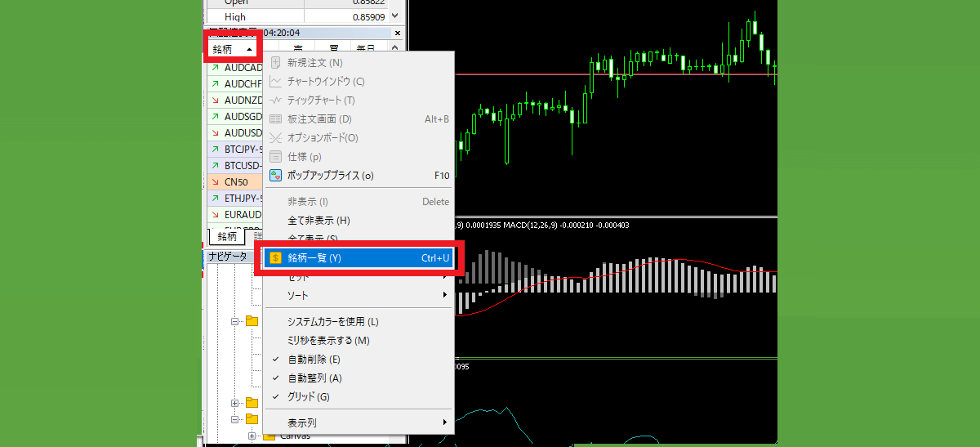Open the ソート submenu
Viewport: 980px width, 447px height.
[x=358, y=295]
